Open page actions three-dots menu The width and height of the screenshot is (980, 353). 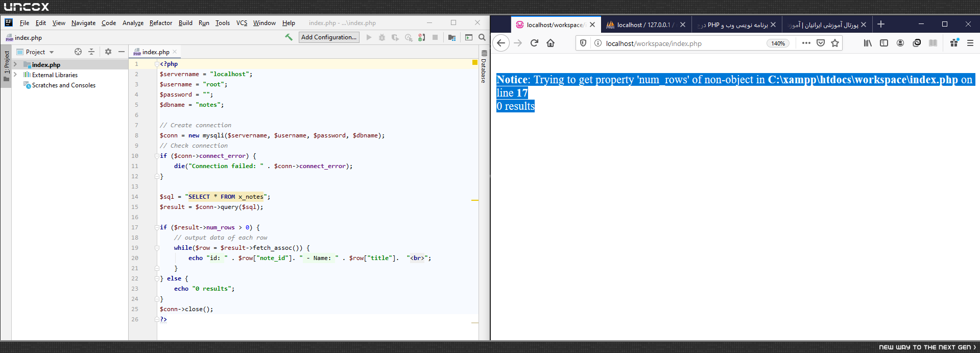coord(806,43)
